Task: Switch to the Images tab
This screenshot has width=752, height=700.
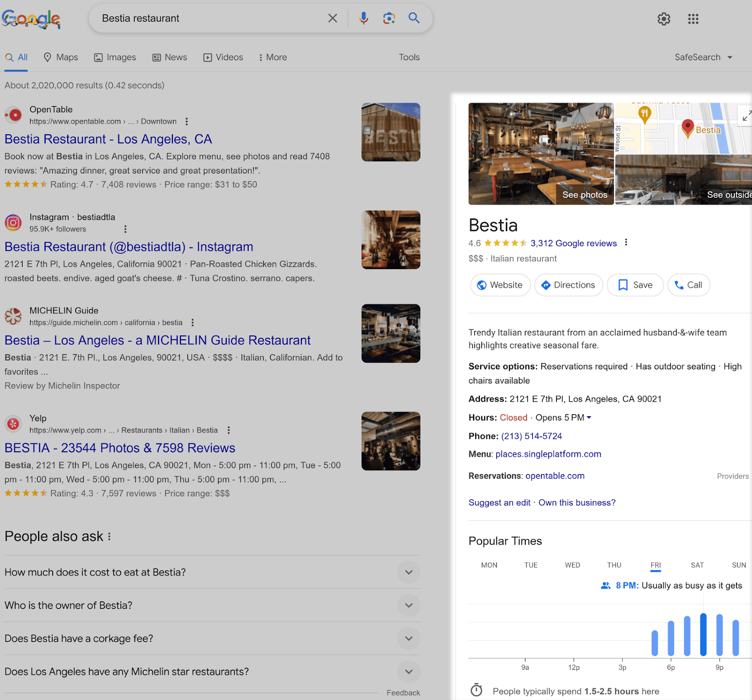Action: coord(115,57)
